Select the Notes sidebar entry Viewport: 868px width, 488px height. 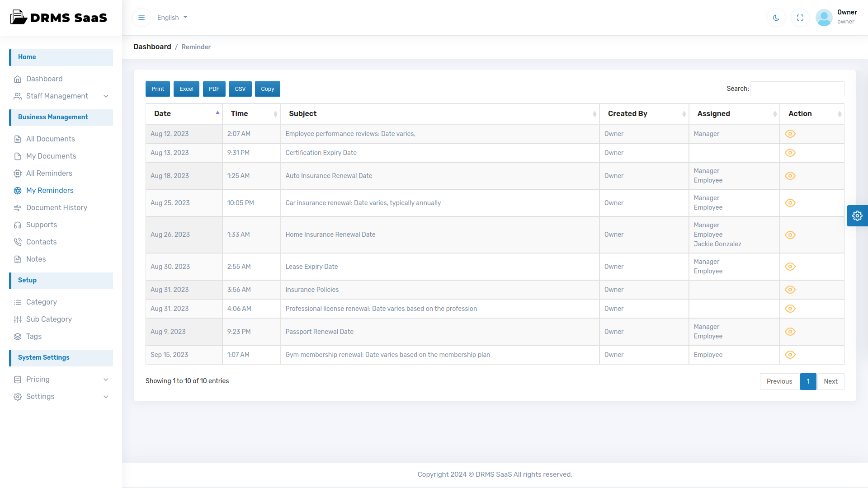[36, 259]
